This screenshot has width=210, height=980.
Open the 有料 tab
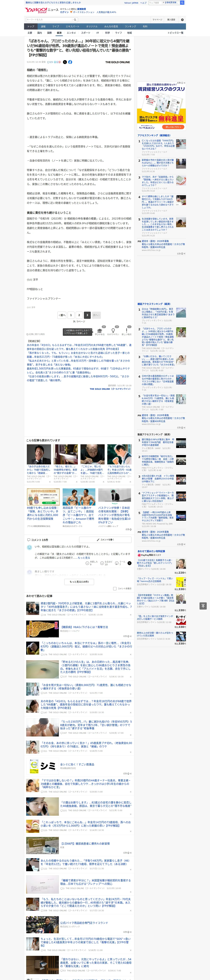coord(145,27)
